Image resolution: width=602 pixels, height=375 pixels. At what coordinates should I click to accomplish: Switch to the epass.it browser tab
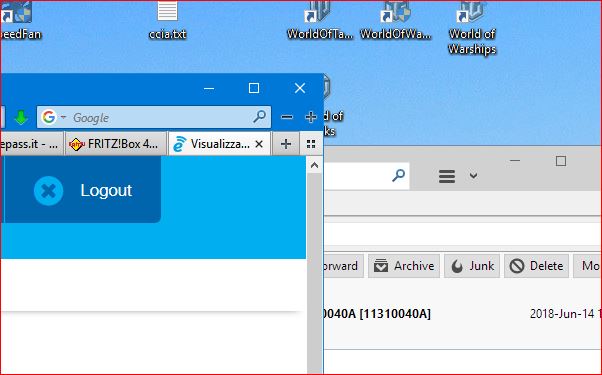[31, 144]
